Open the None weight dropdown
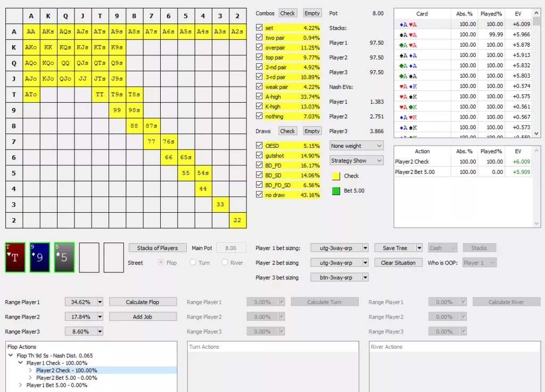 (356, 146)
